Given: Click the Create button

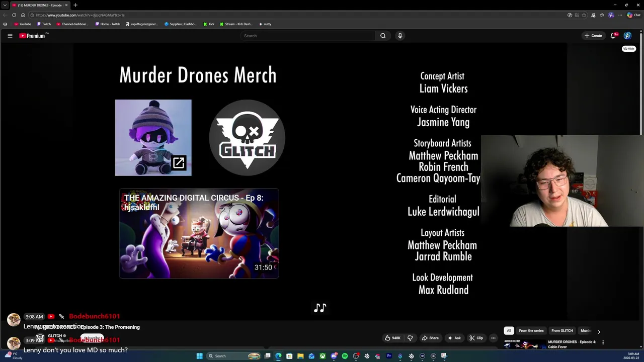Looking at the screenshot, I should [594, 36].
